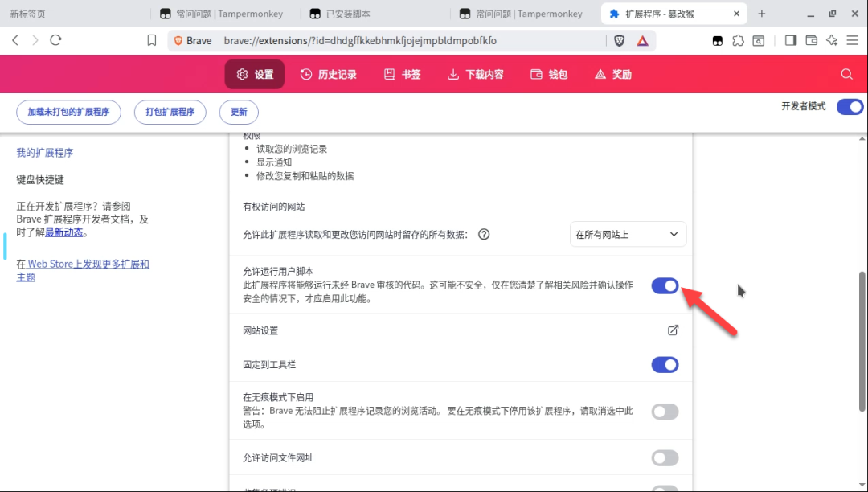
Task: Turn off the 固定到工具栏 toggle
Action: 665,365
